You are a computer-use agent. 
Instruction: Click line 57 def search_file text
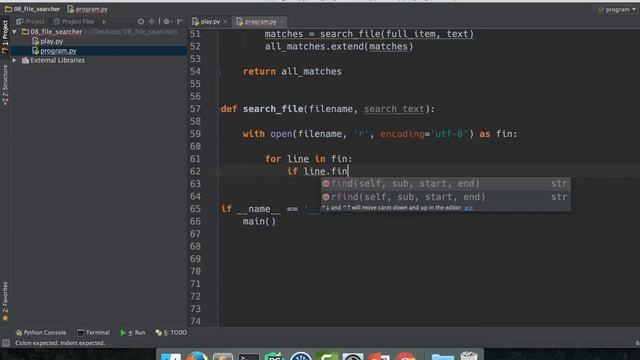pyautogui.click(x=328, y=109)
